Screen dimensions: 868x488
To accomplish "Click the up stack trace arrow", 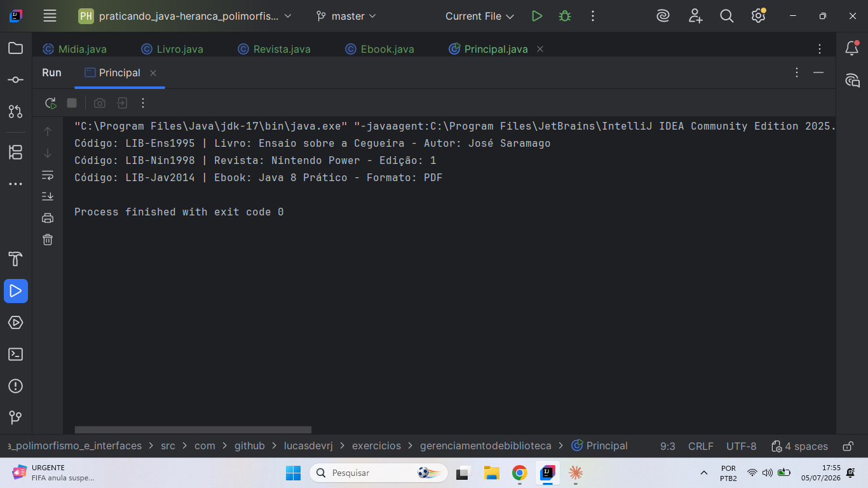I will pos(48,132).
